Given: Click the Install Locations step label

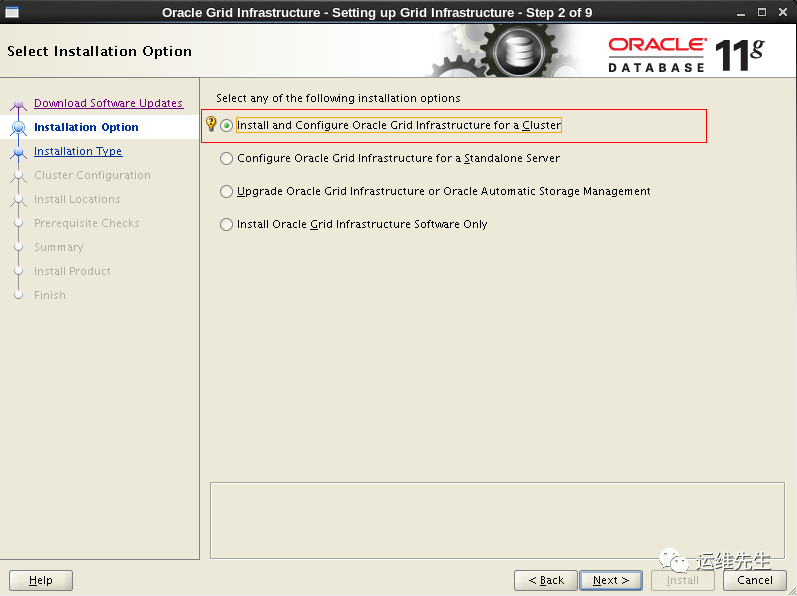Looking at the screenshot, I should tap(77, 199).
